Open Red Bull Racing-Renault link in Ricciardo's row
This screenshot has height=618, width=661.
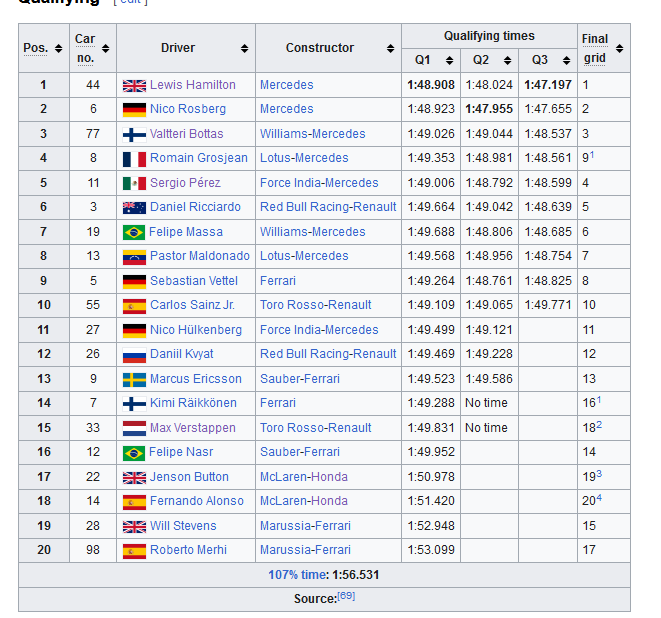pos(328,207)
